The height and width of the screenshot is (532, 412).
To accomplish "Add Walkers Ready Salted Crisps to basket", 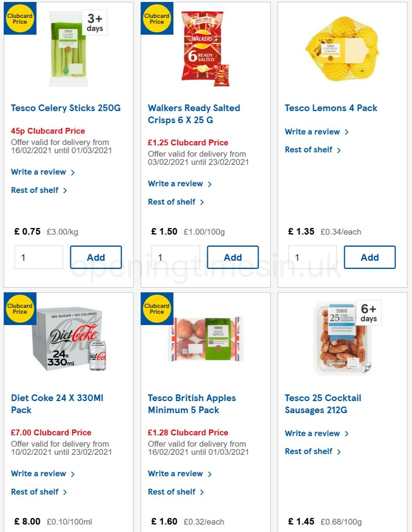I will pos(233,257).
